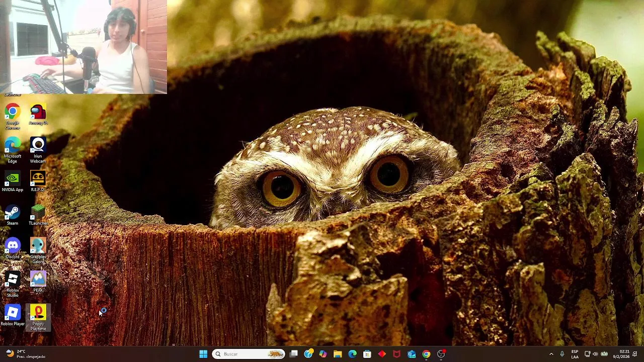Image resolution: width=644 pixels, height=362 pixels.
Task: Open the Discord desktop shortcut
Action: pyautogui.click(x=13, y=249)
